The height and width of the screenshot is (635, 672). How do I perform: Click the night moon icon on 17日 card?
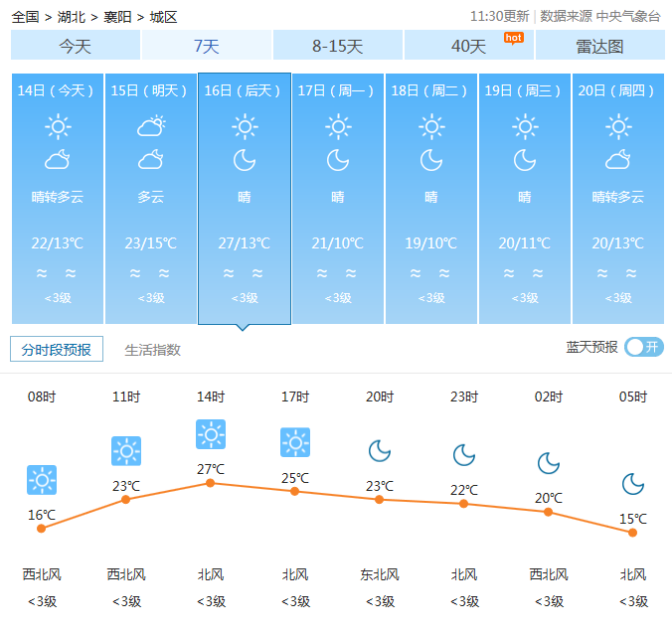(x=338, y=160)
